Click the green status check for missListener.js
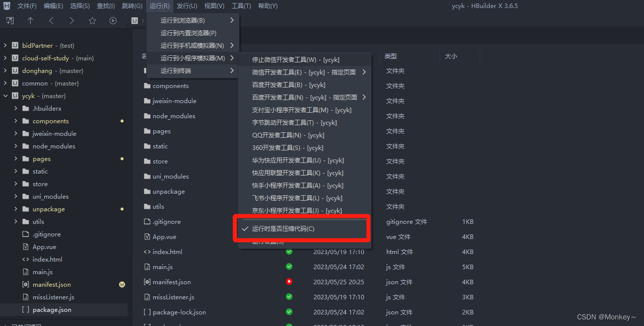 pos(289,297)
